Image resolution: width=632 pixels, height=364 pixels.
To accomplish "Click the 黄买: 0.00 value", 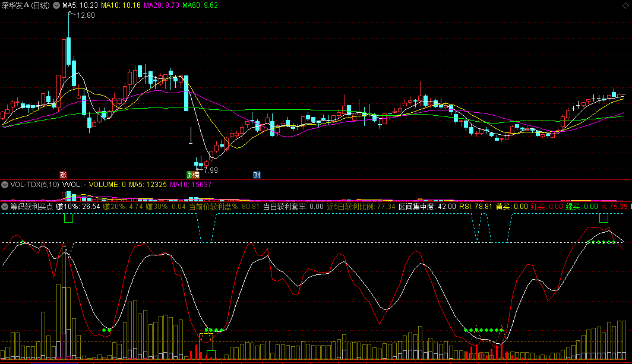I will point(511,207).
